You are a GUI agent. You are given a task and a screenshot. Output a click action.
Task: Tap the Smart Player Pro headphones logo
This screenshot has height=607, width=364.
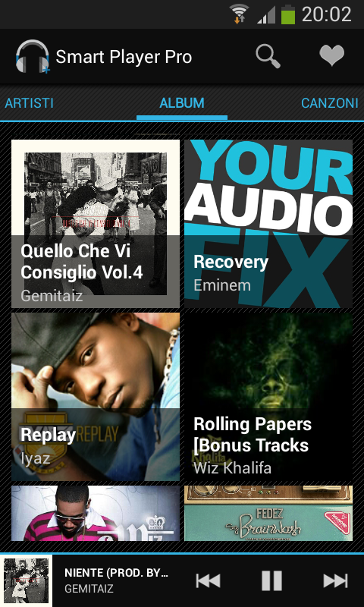[33, 56]
